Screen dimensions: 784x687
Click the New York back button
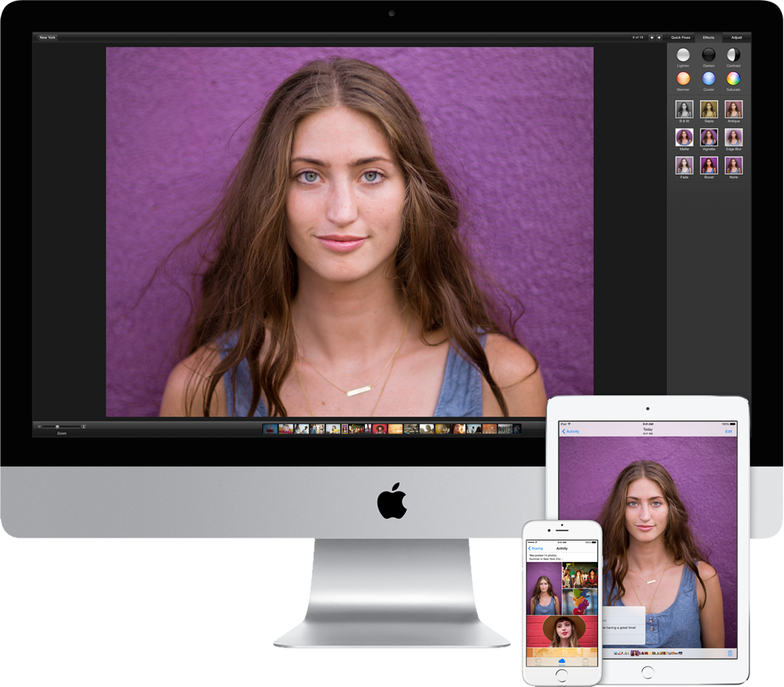click(x=47, y=37)
